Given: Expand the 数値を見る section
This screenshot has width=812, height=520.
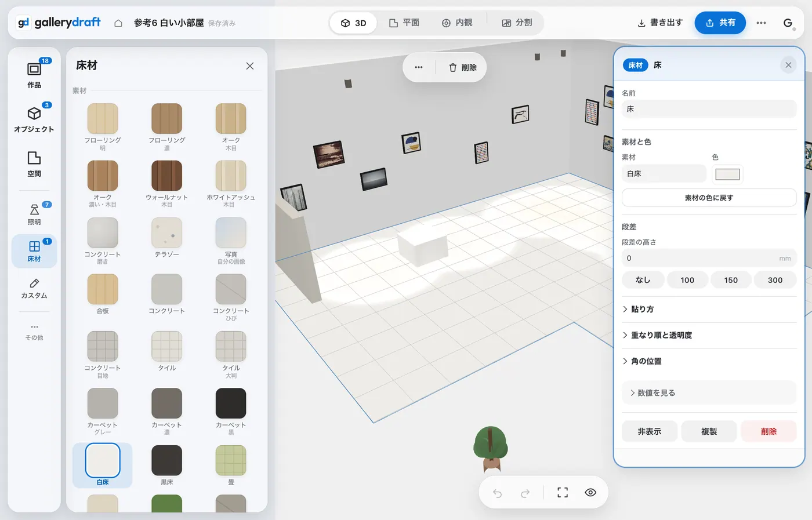Looking at the screenshot, I should tap(709, 392).
